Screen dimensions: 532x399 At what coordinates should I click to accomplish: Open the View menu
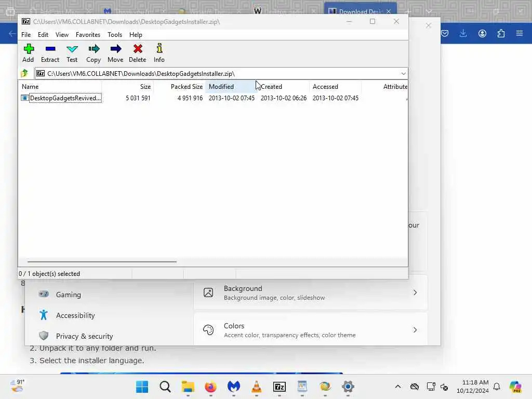62,35
